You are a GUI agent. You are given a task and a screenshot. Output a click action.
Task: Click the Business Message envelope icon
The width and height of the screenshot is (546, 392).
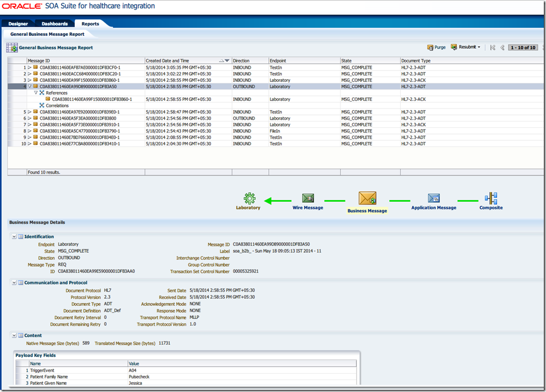(x=368, y=198)
